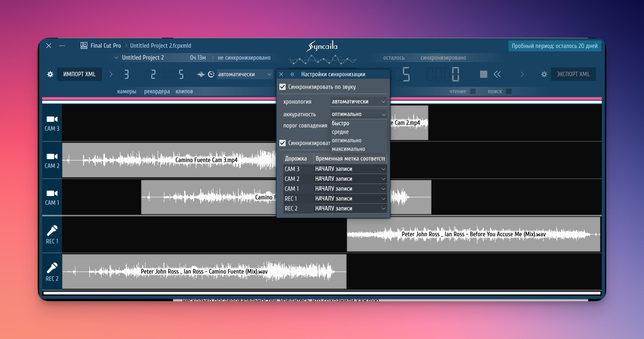Toggle Синхронизировать по звуку checkbox
The height and width of the screenshot is (339, 644).
[283, 87]
